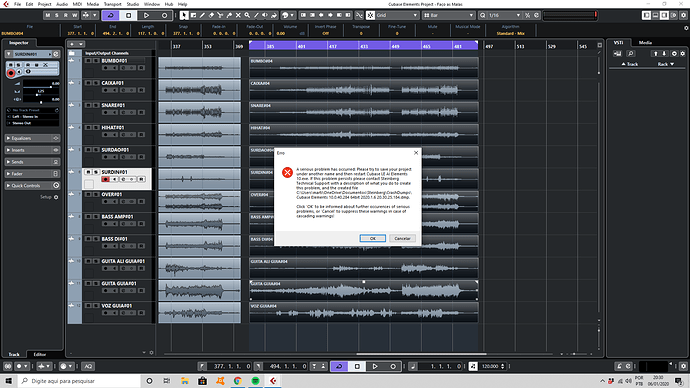Click the VSTi add track instrument icon
Viewport: 690px width, 388px height.
[617, 54]
